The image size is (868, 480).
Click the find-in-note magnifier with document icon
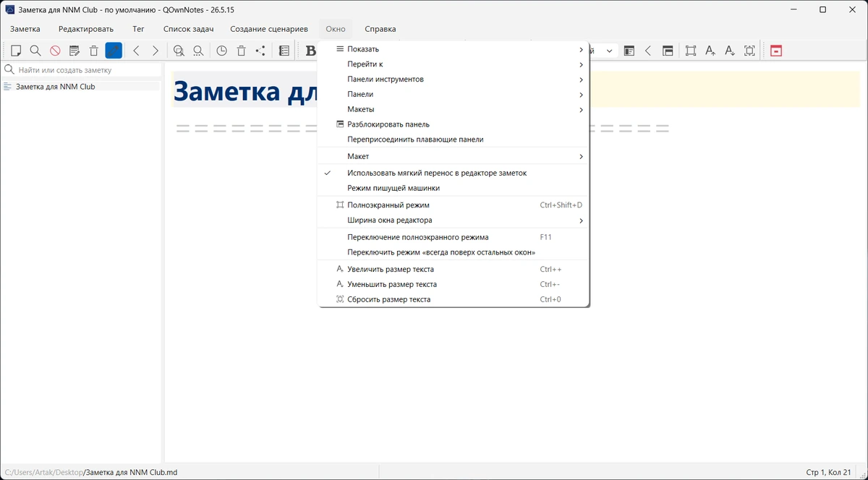tap(179, 51)
